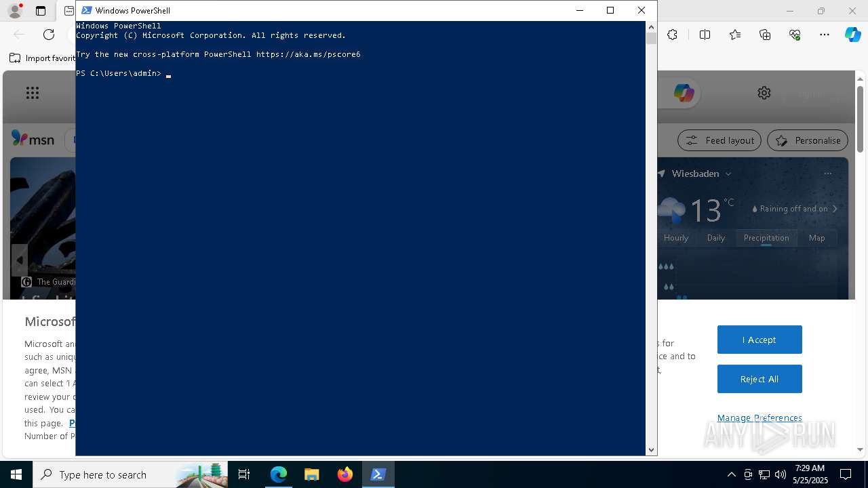Expand Wiesbaden location dropdown

click(x=728, y=174)
